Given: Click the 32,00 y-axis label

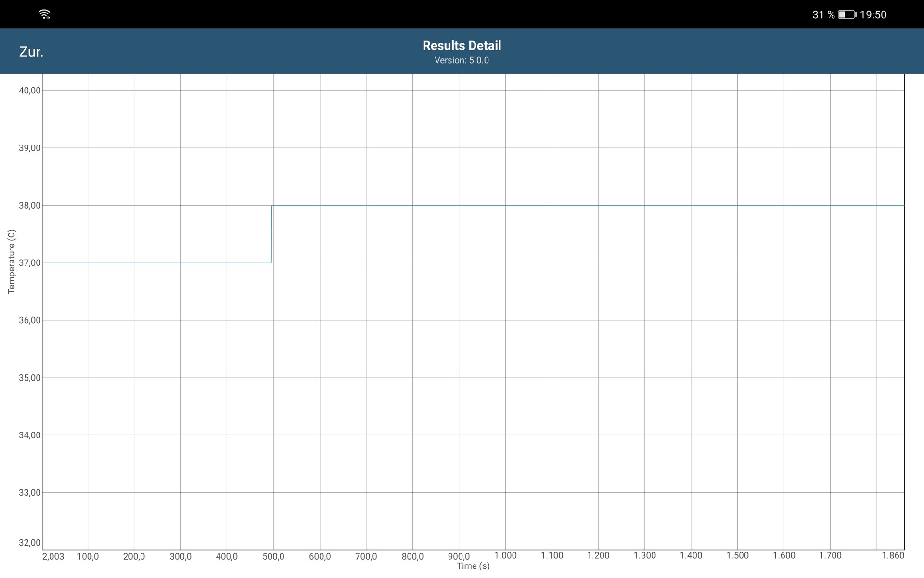Looking at the screenshot, I should 29,543.
